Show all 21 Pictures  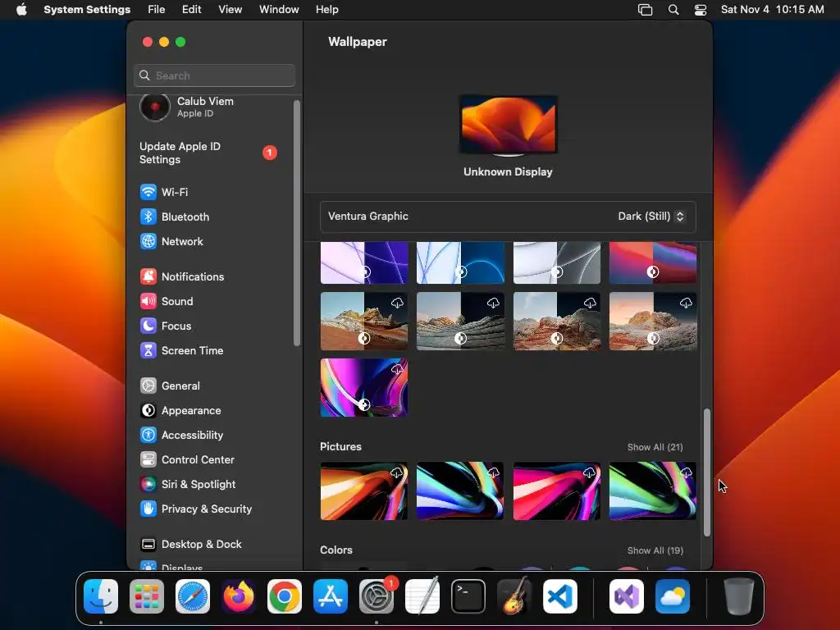coord(655,447)
